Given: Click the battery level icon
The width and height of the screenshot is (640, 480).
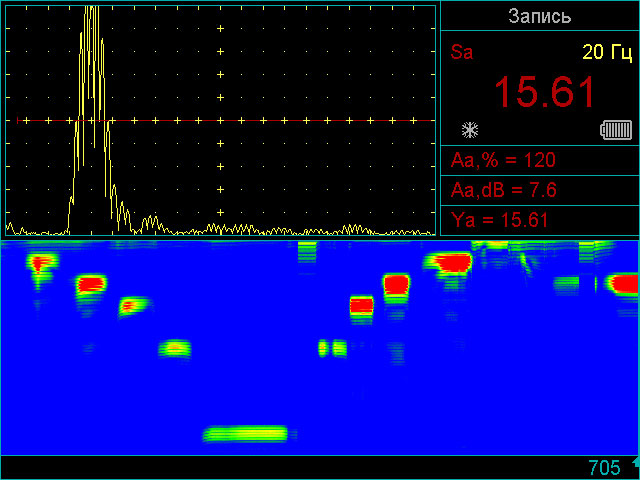Looking at the screenshot, I should pos(616,129).
